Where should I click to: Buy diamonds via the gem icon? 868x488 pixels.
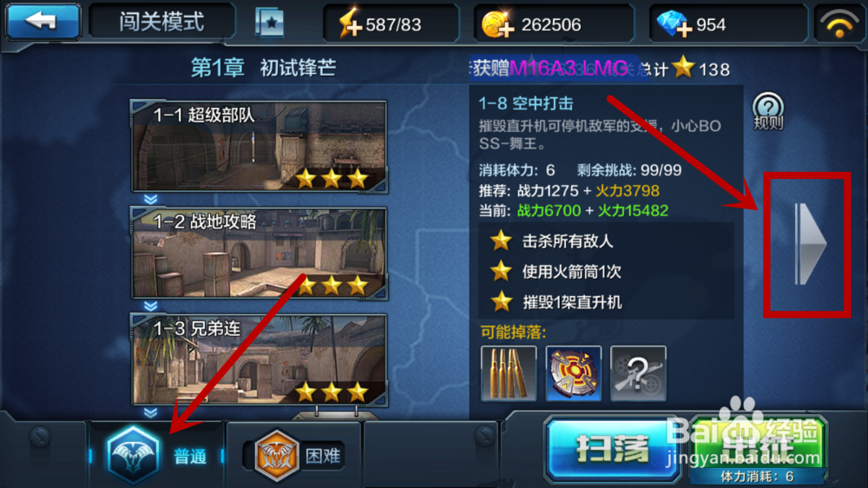(674, 23)
